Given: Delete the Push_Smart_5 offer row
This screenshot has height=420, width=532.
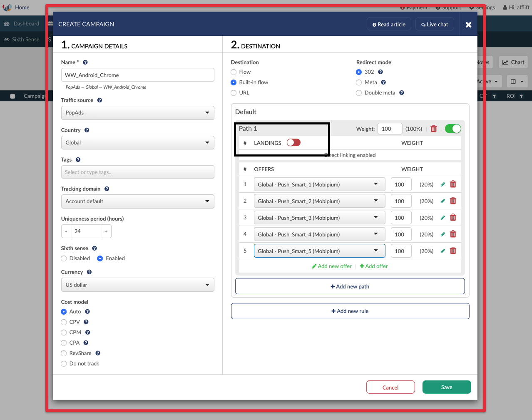Looking at the screenshot, I should (x=453, y=251).
